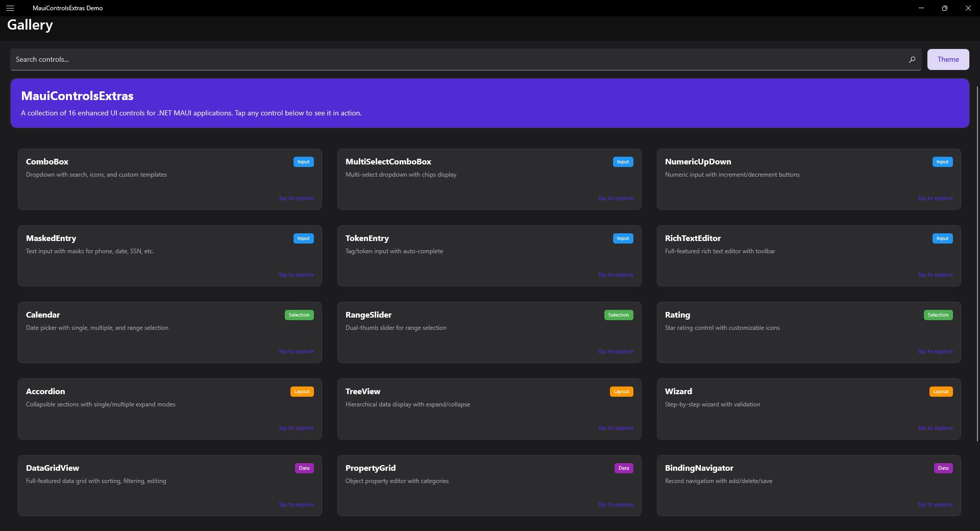Click the MauiControlsExtras banner heading

[77, 96]
